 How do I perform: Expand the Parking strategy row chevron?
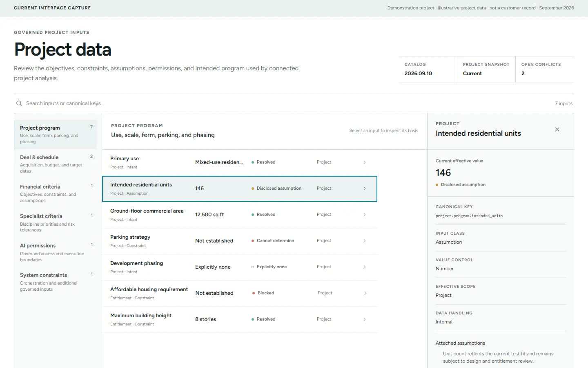click(365, 241)
